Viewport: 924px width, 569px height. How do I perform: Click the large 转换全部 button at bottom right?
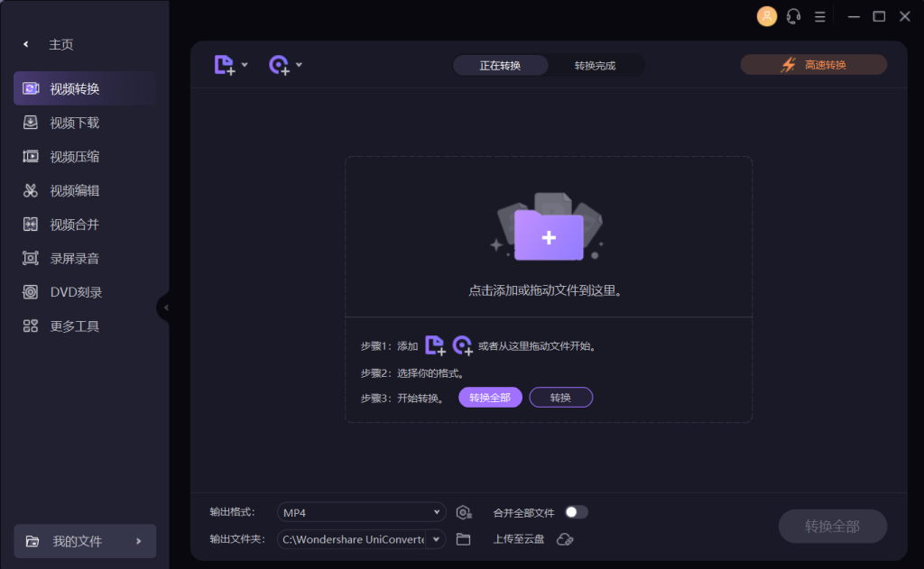[x=832, y=526]
